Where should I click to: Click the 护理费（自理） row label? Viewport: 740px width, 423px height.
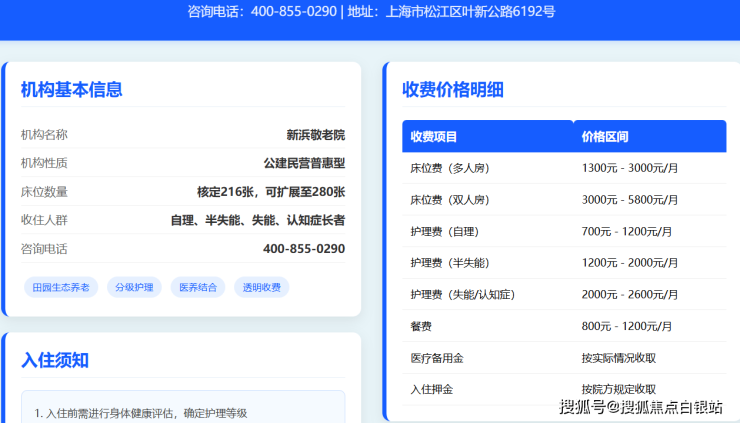pos(445,231)
